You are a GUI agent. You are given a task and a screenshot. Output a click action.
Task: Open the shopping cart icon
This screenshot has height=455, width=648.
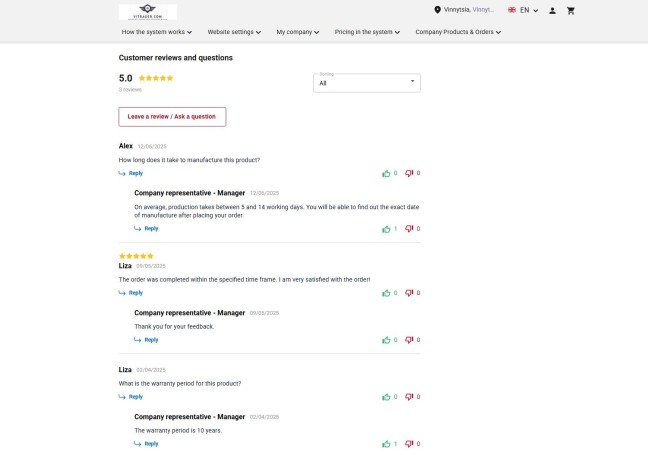pyautogui.click(x=571, y=11)
